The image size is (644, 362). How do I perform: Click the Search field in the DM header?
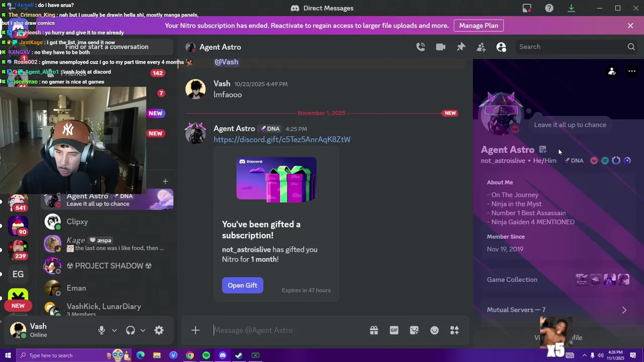tap(577, 47)
